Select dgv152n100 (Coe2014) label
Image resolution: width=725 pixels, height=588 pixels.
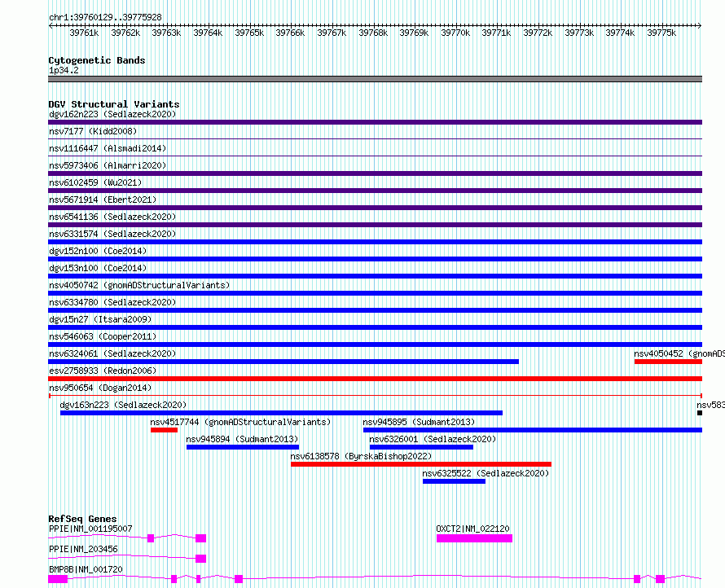point(98,251)
